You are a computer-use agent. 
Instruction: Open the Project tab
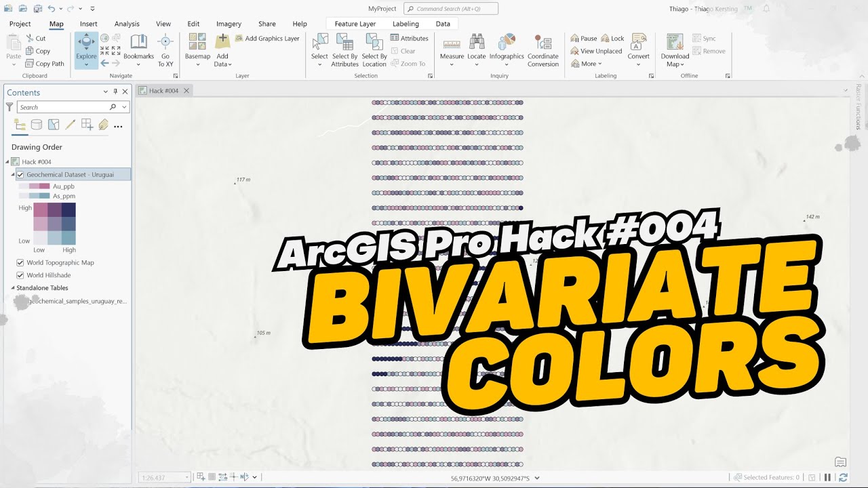(x=20, y=24)
